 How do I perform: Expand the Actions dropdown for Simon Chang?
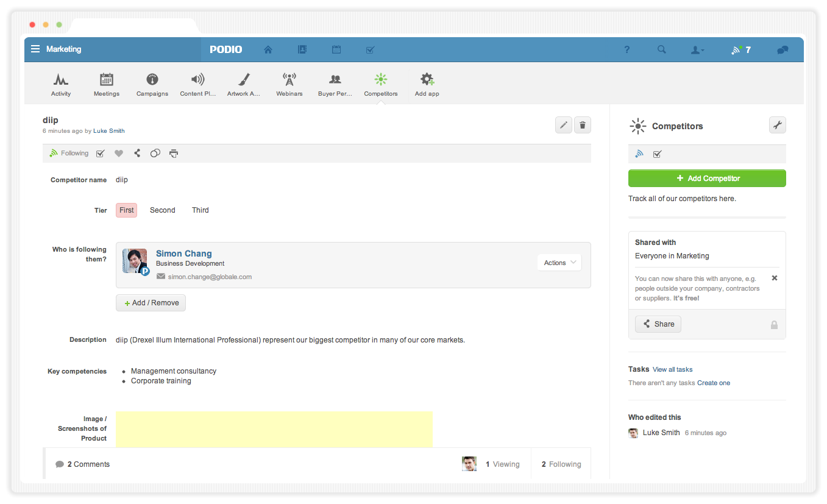click(559, 263)
